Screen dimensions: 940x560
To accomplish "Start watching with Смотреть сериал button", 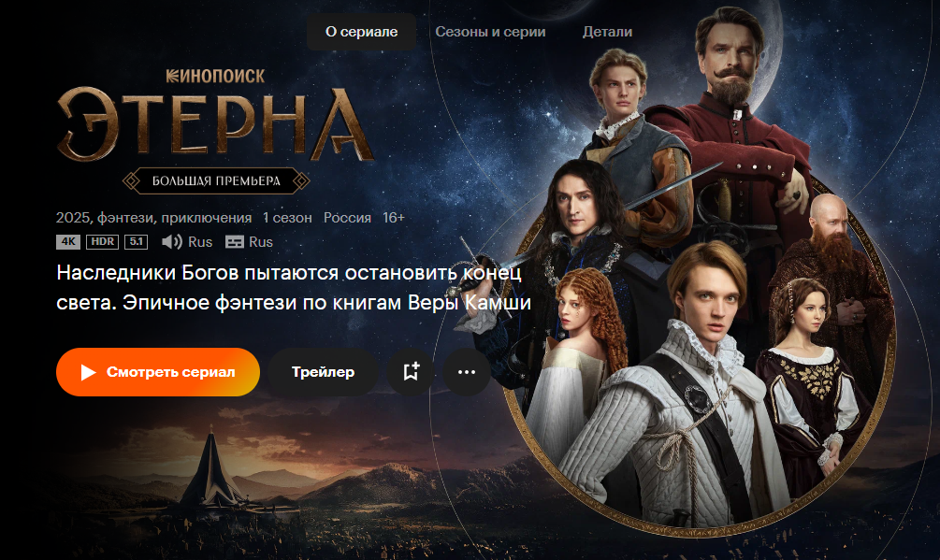I will pyautogui.click(x=158, y=372).
